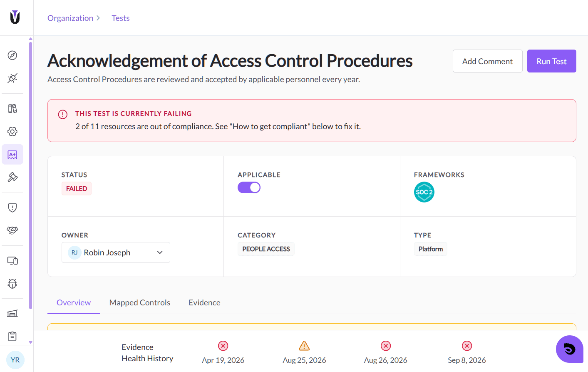Select the Sep 8, 2026 failed history marker
The width and height of the screenshot is (588, 372).
click(x=467, y=346)
